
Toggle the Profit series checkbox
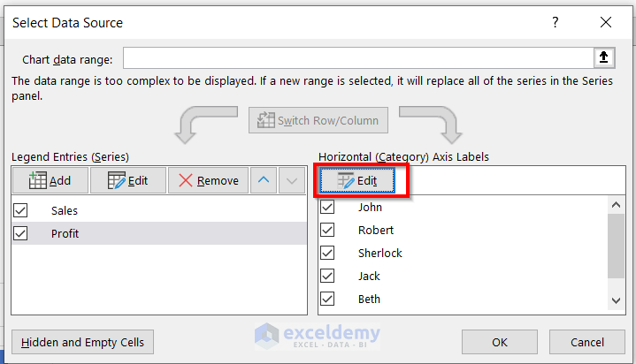click(x=21, y=233)
